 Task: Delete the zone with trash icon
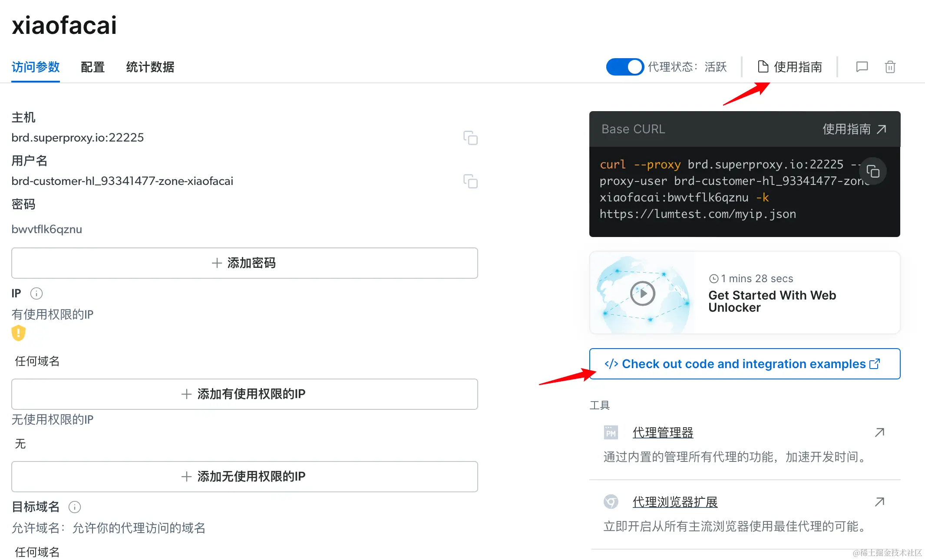point(890,67)
